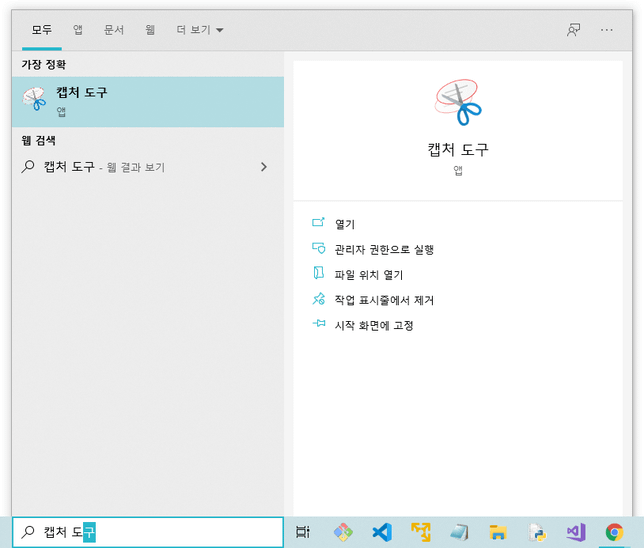The image size is (644, 548).
Task: Open purple Visual Studio icon in taskbar
Action: (575, 533)
